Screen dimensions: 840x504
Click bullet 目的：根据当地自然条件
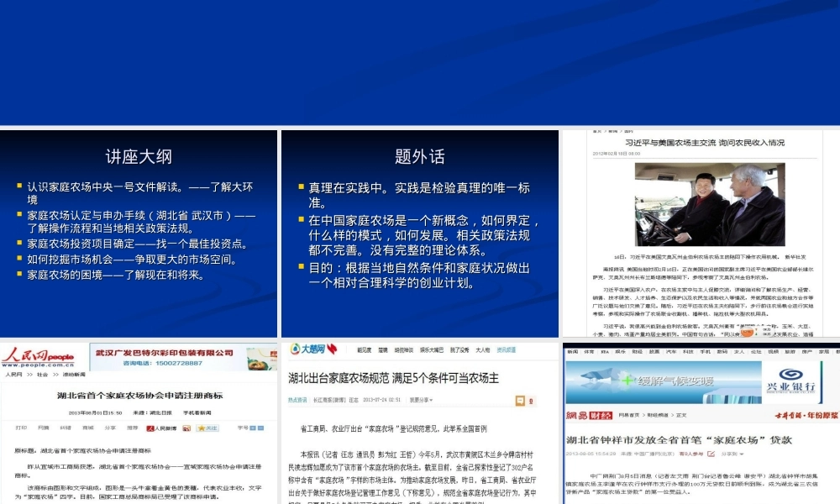(419, 276)
